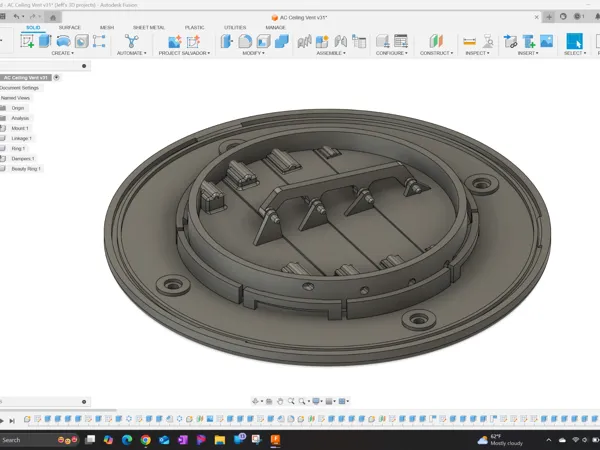Image resolution: width=600 pixels, height=450 pixels.
Task: Select the Fillet tool
Action: (x=245, y=41)
